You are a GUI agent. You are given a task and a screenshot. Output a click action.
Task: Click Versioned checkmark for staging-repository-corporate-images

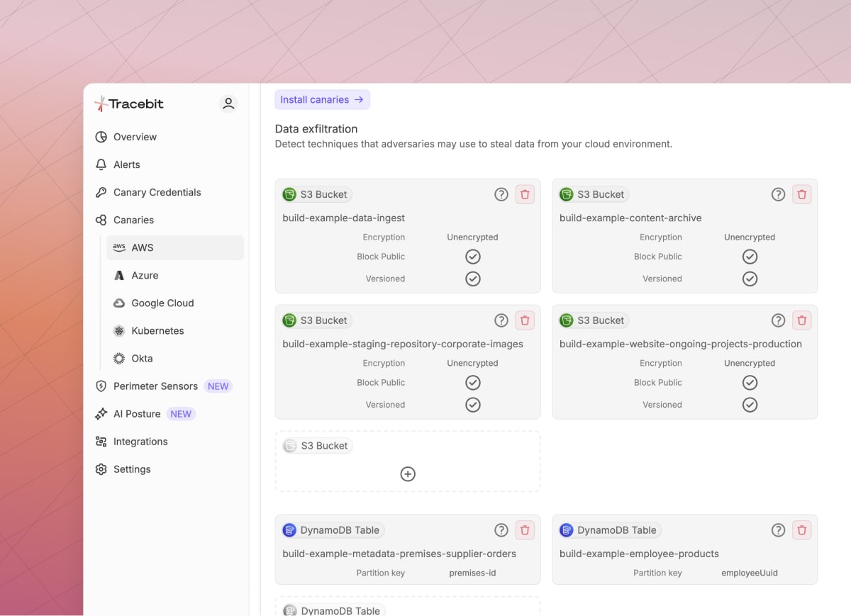pos(473,405)
